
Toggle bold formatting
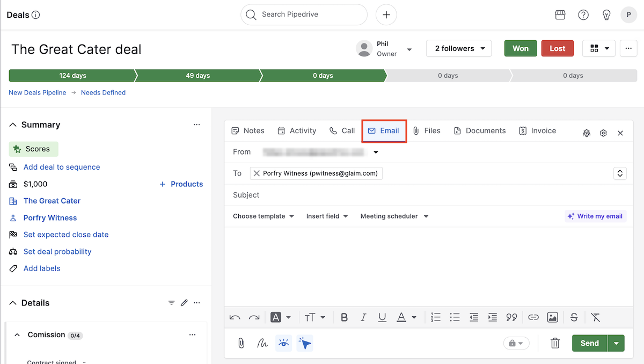point(344,317)
